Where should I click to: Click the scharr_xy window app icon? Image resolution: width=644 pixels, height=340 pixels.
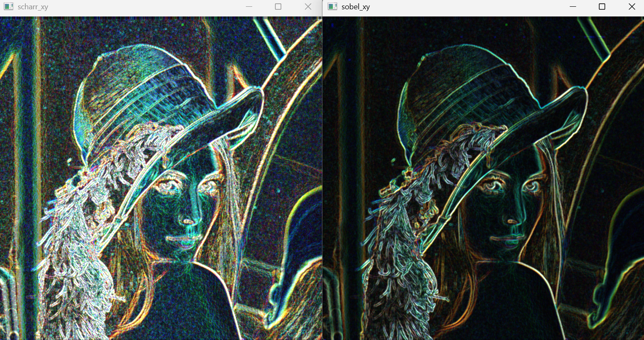point(8,7)
